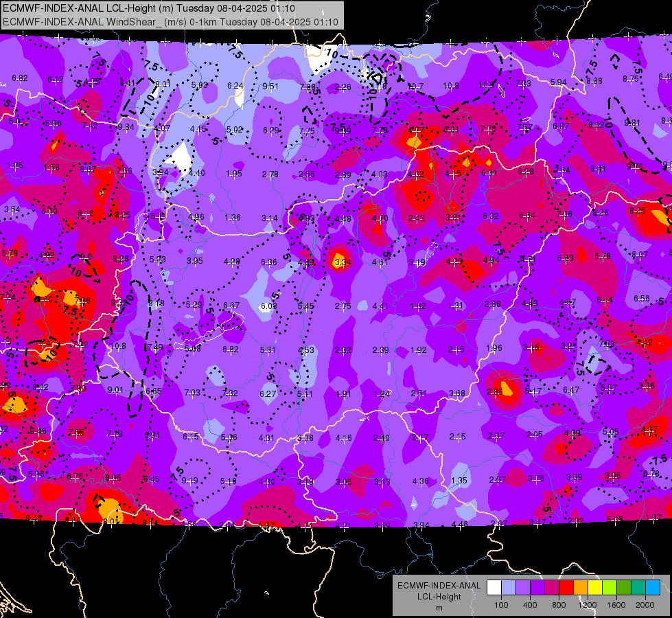Click the grid value 1.24
Viewport: 672px width, 618px height.
pyautogui.click(x=382, y=393)
